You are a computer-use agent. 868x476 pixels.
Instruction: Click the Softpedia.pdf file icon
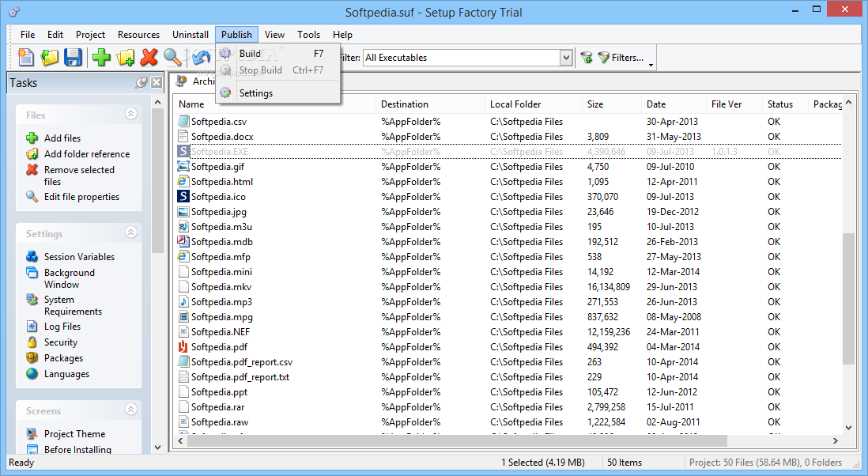(x=183, y=347)
